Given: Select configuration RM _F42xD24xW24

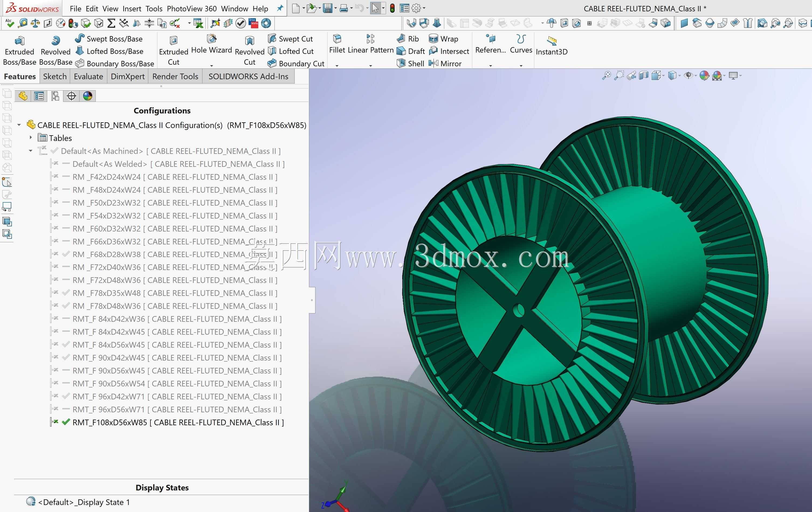Looking at the screenshot, I should [x=175, y=177].
